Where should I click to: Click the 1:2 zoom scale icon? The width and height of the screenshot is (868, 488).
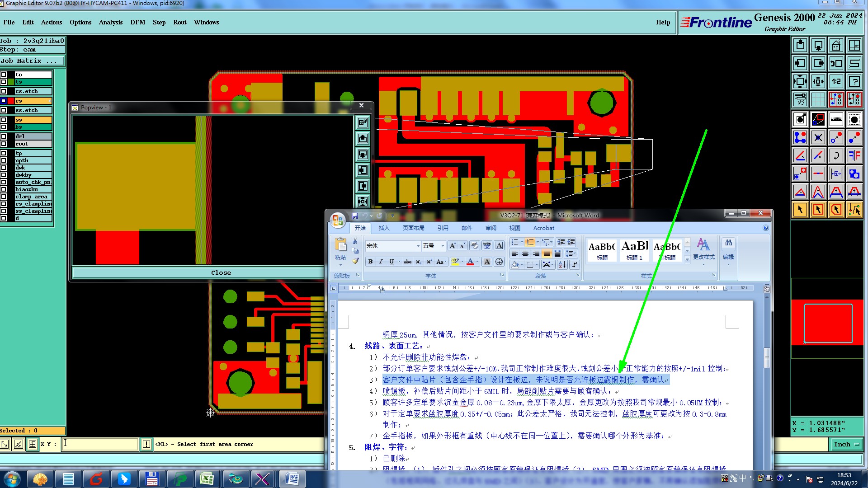click(x=836, y=81)
